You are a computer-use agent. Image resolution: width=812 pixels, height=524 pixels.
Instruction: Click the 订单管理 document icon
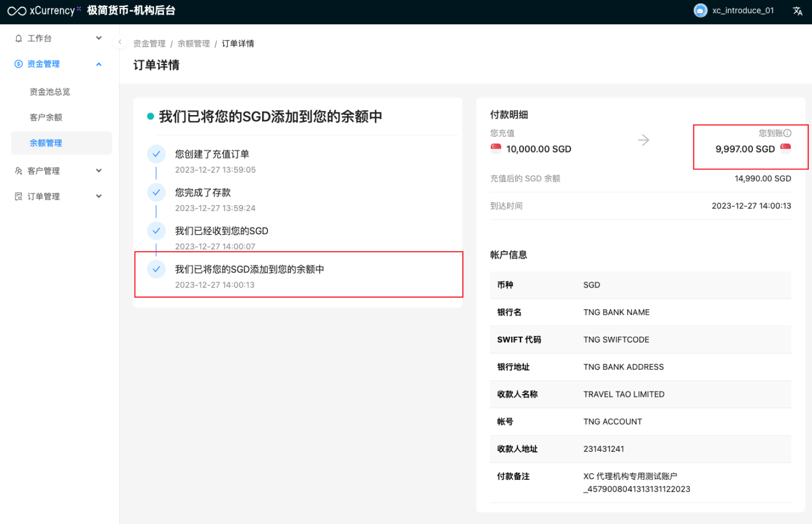tap(18, 196)
